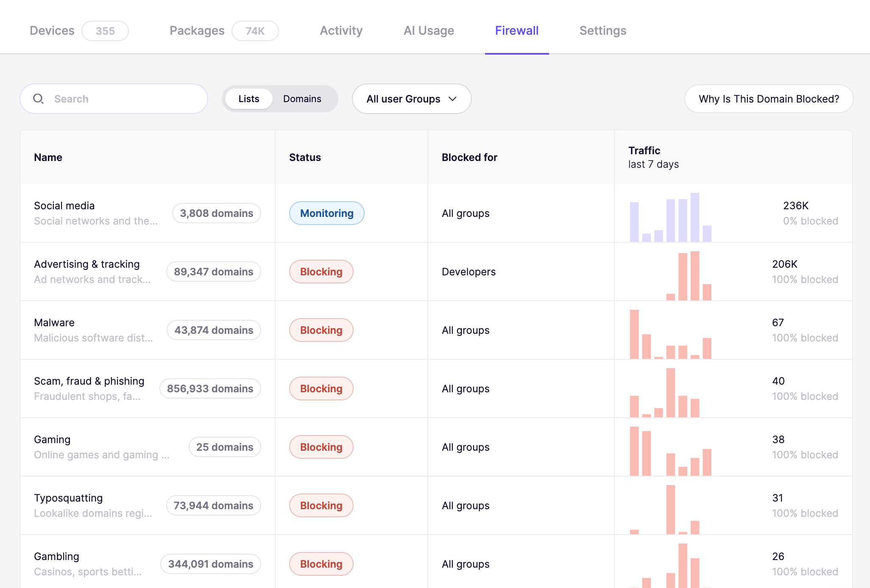
Task: Click Blocking status for Scam, fraud & phishing
Action: (321, 388)
